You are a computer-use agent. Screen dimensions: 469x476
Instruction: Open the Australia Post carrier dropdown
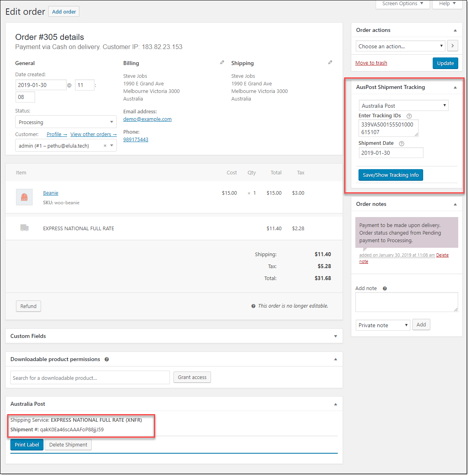404,106
